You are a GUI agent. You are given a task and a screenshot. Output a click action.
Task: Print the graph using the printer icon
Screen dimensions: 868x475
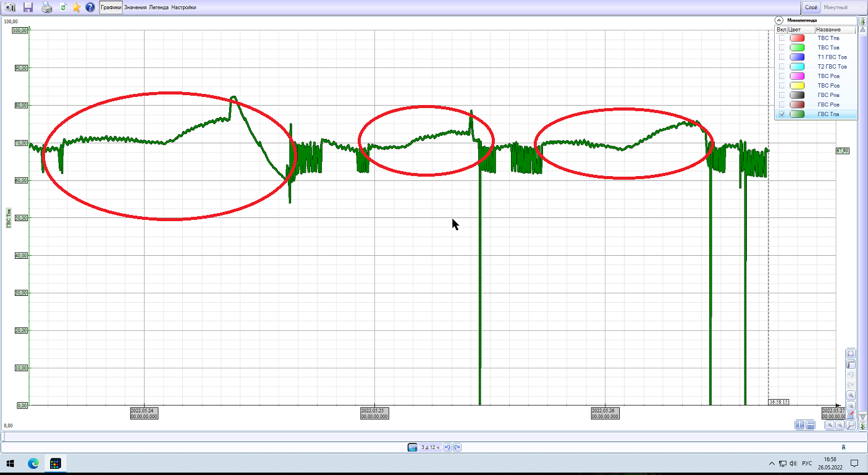tap(46, 7)
